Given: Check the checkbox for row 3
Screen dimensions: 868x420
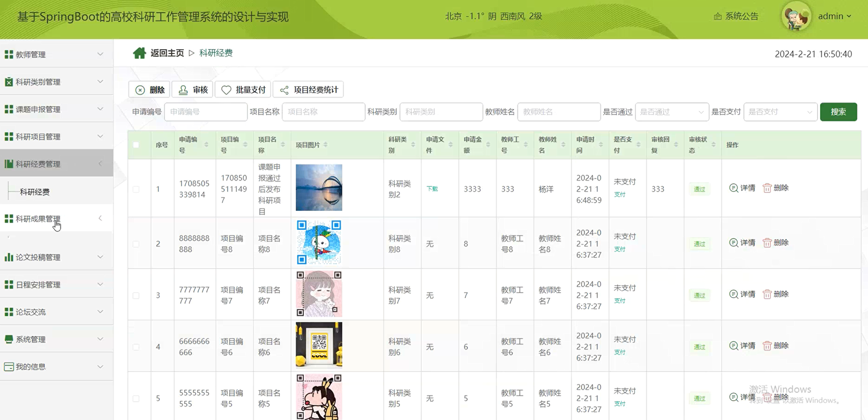Looking at the screenshot, I should (136, 295).
